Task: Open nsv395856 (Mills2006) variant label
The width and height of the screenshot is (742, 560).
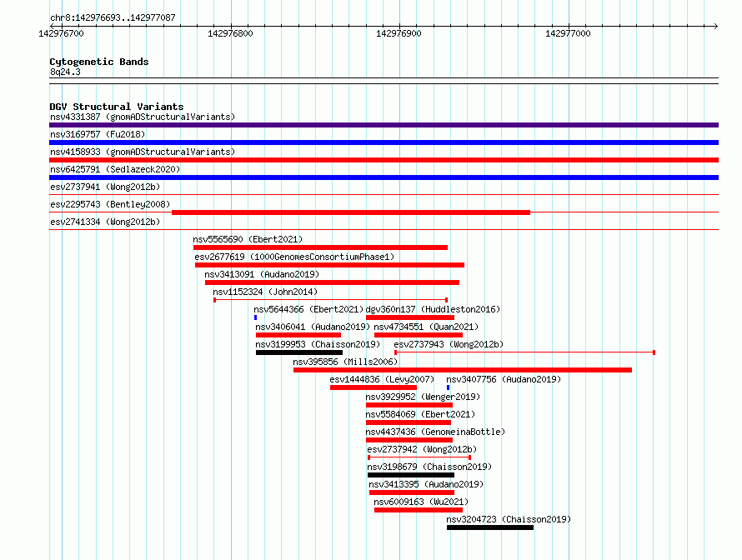Action: pyautogui.click(x=345, y=362)
